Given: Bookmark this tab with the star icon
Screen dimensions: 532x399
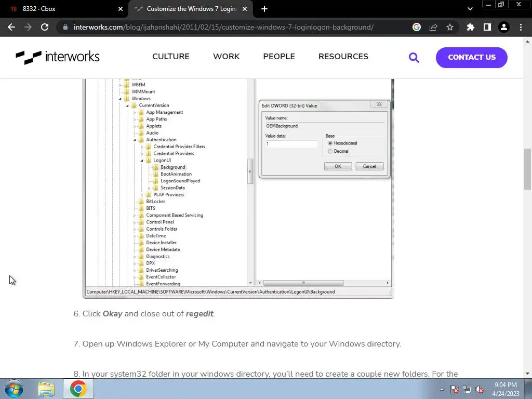Looking at the screenshot, I should click(x=450, y=27).
